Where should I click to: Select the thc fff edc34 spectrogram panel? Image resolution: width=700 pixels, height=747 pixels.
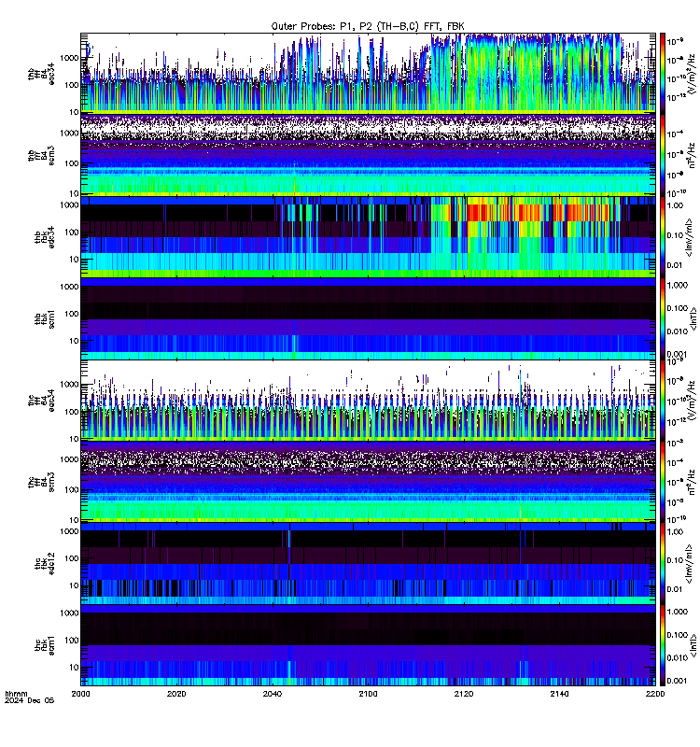368,401
